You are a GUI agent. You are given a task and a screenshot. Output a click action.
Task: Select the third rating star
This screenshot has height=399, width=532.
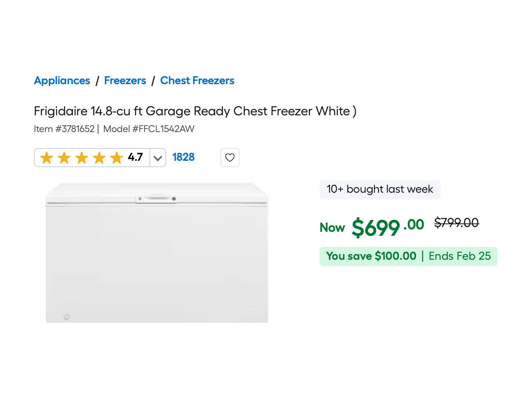82,157
